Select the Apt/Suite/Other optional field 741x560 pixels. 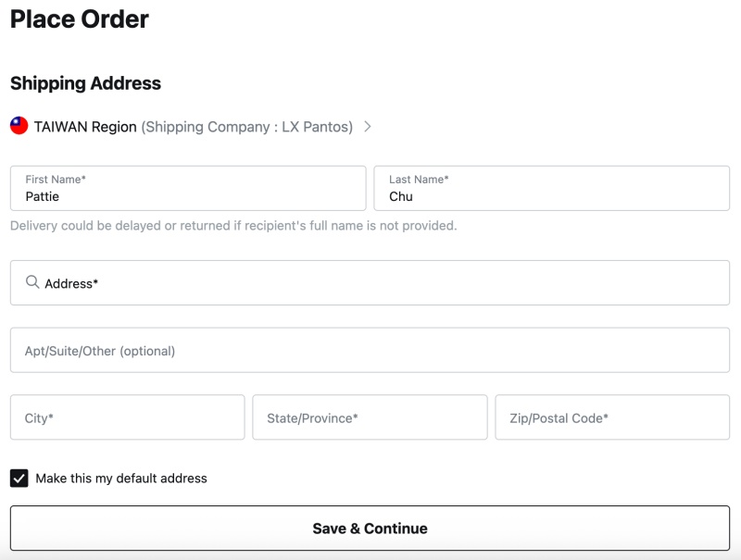370,351
